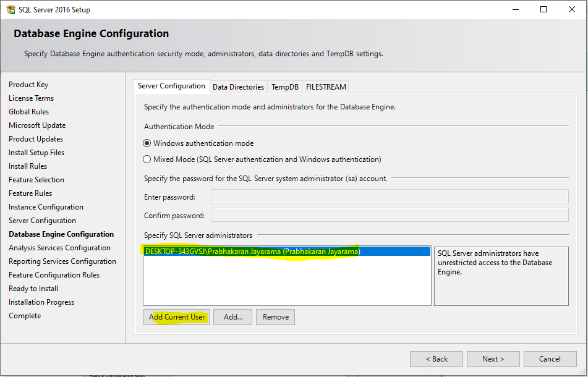Click Feature Rules in the steps list

click(x=30, y=193)
